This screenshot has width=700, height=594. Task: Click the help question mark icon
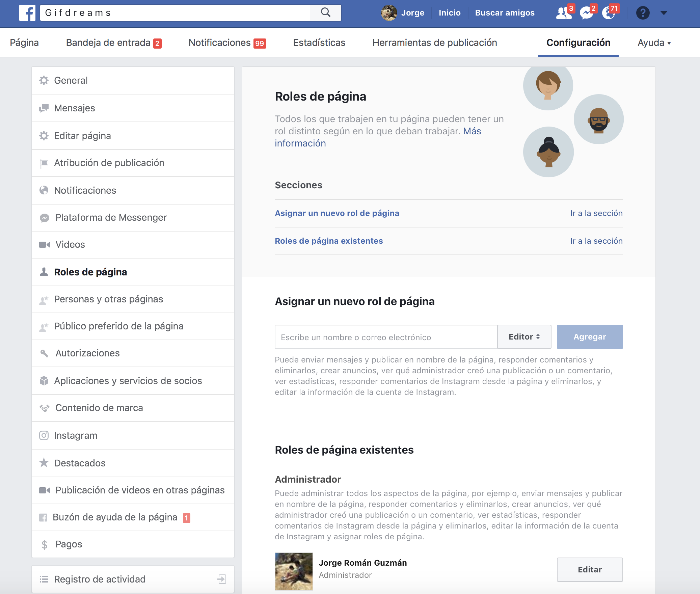tap(643, 13)
